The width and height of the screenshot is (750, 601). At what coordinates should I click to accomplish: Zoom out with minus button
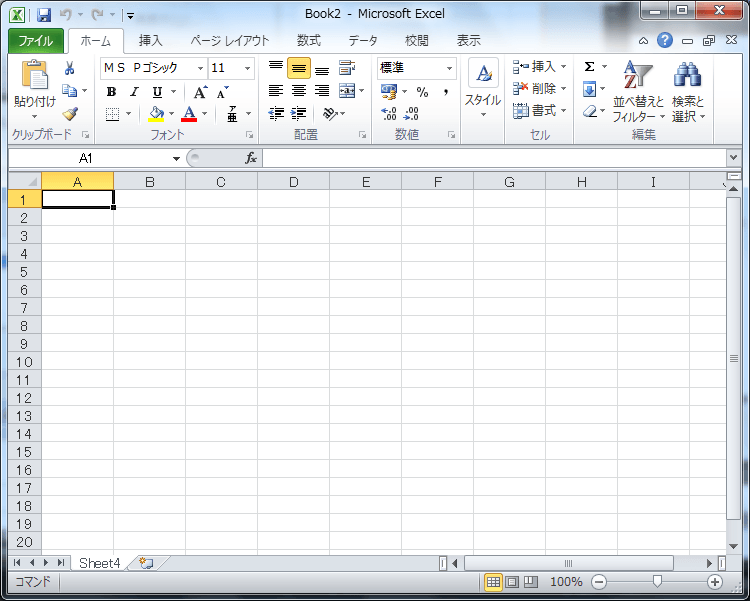(x=599, y=582)
